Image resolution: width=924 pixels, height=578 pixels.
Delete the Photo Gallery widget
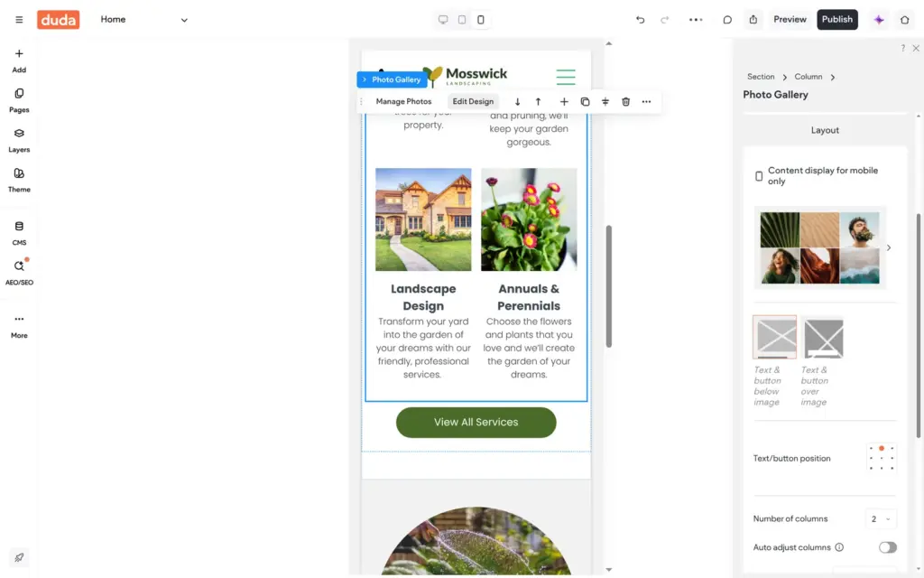tap(626, 101)
